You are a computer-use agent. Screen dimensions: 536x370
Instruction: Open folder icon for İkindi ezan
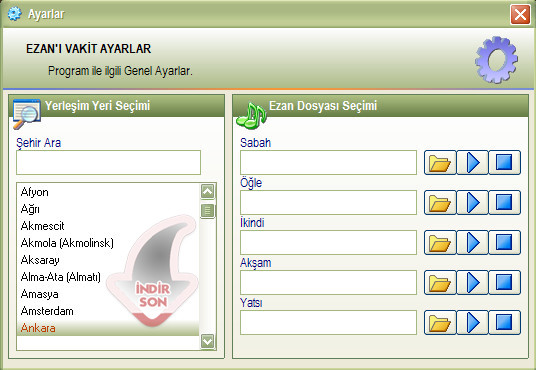coord(440,242)
